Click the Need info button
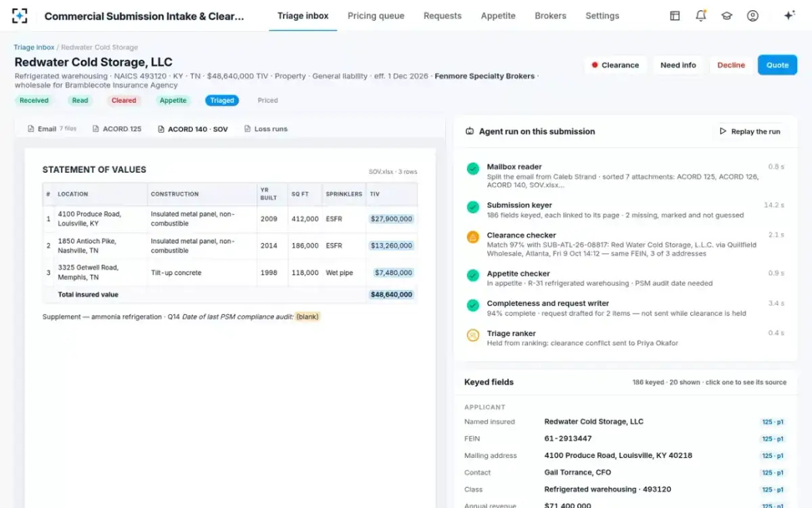Image resolution: width=812 pixels, height=508 pixels. coord(678,65)
